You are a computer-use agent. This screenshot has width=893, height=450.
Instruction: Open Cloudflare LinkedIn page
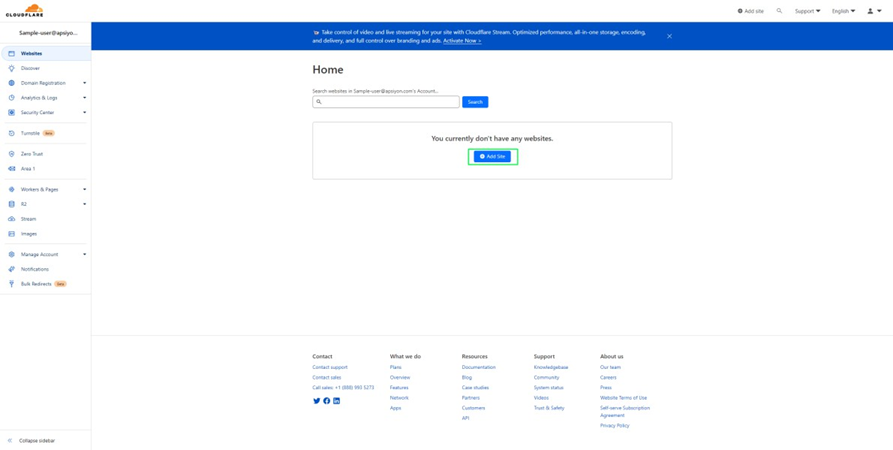coord(337,401)
